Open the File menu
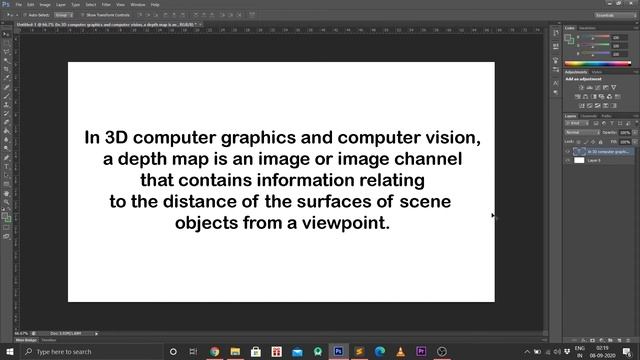Screen dimensions: 640x360 [x=19, y=5]
